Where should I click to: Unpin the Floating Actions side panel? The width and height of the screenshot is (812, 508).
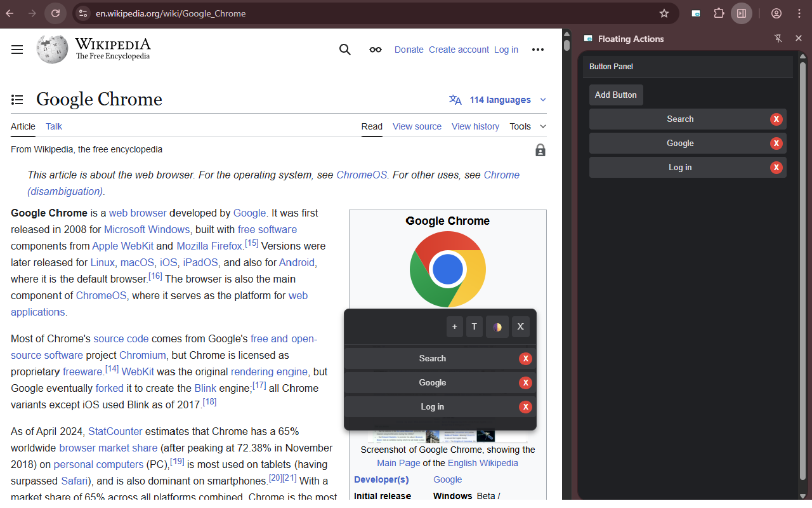778,39
